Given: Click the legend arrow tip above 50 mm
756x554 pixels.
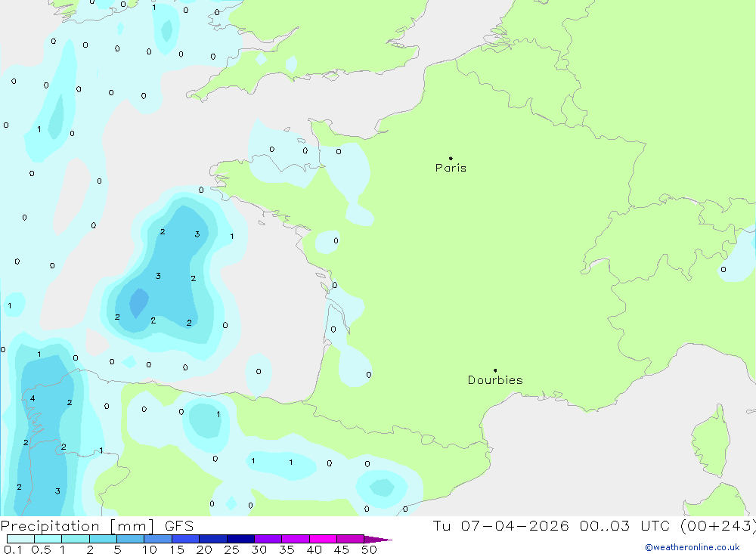Looking at the screenshot, I should pyautogui.click(x=378, y=540).
